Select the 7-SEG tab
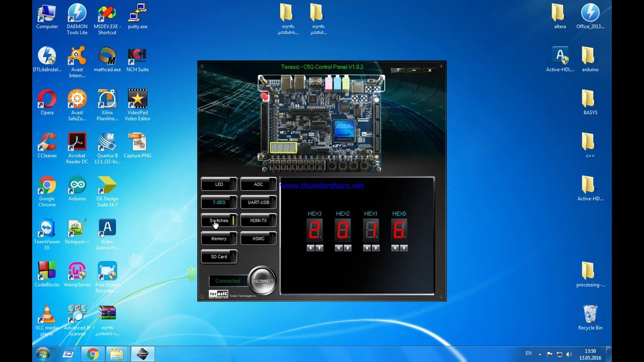This screenshot has width=644, height=362. [219, 203]
